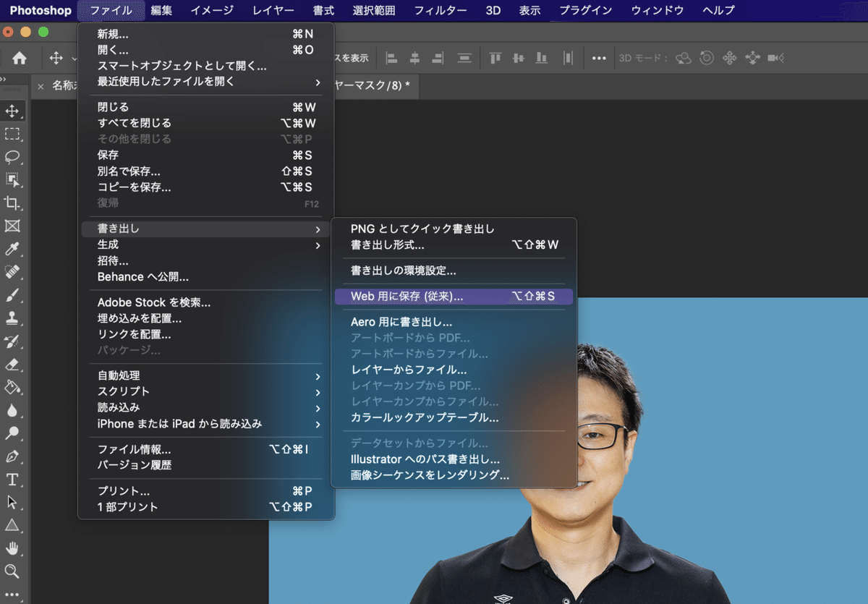Choose 書き出しの環境設定... item

pos(453,271)
